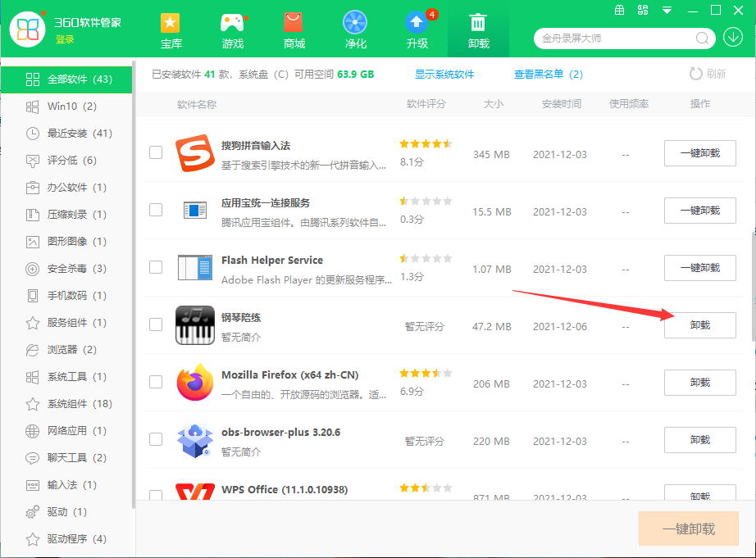The width and height of the screenshot is (756, 558).
Task: Click 一键卸载 for 搜狗拼音输入法
Action: [x=700, y=153]
